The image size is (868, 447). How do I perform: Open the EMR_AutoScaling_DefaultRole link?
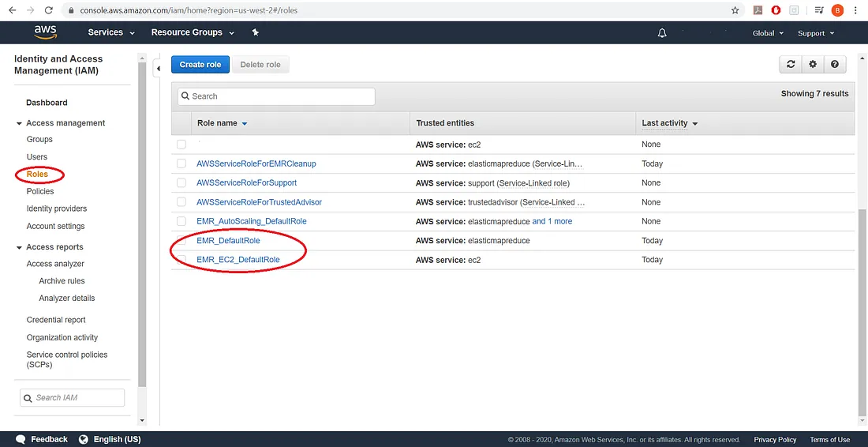pos(251,221)
